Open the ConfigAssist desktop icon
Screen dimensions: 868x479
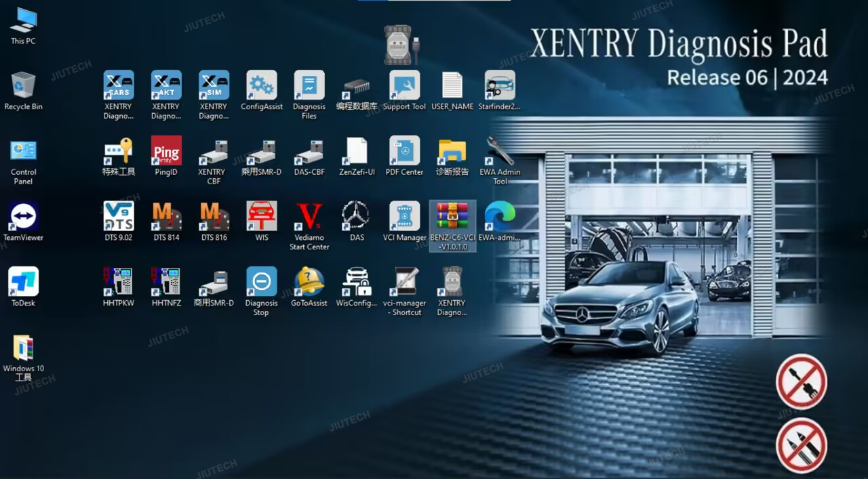262,85
